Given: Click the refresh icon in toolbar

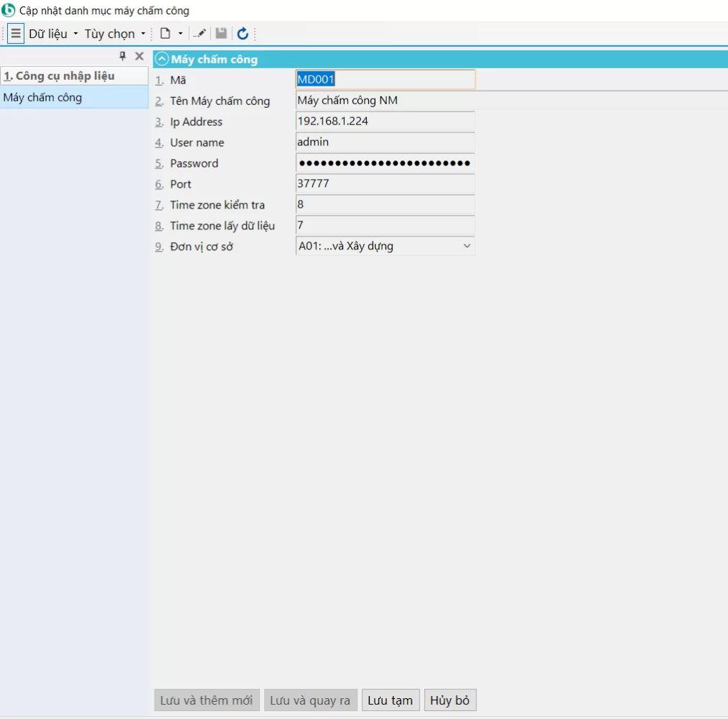Looking at the screenshot, I should (242, 34).
